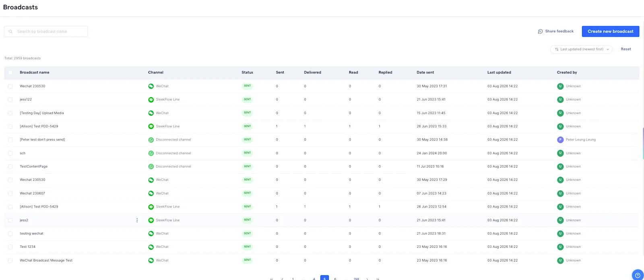Click disconnected channel icon in TestContentPage row
Image resolution: width=644 pixels, height=280 pixels.
(x=151, y=166)
